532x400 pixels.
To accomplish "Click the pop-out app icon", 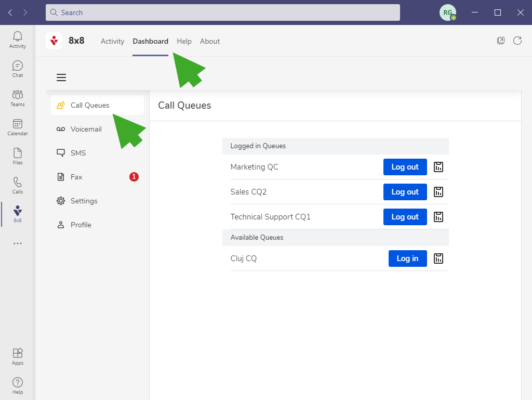I will pyautogui.click(x=501, y=41).
